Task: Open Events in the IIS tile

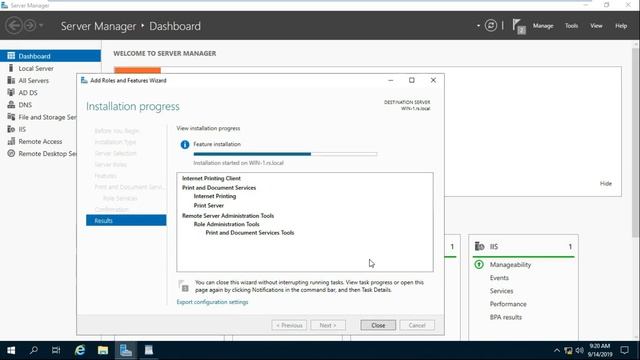Action: (x=499, y=278)
